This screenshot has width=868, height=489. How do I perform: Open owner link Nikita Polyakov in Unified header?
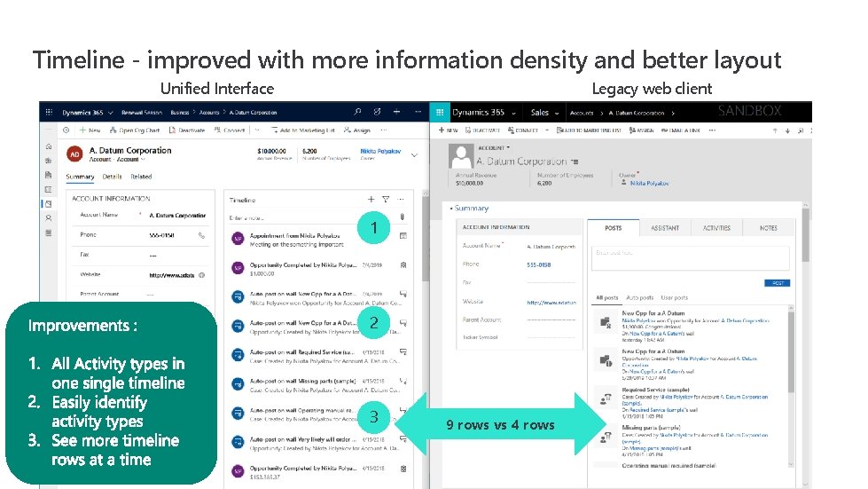point(380,151)
